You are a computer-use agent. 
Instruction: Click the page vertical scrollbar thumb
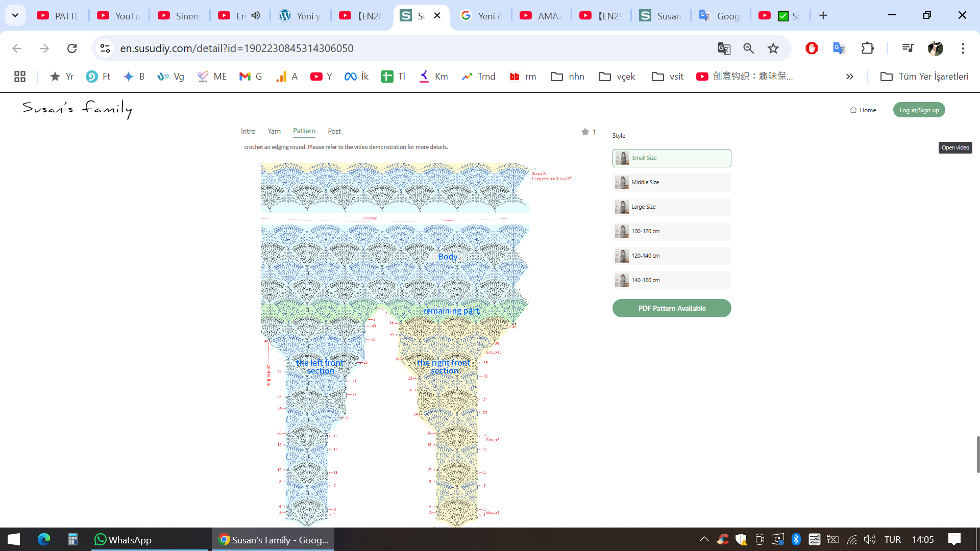[x=977, y=454]
